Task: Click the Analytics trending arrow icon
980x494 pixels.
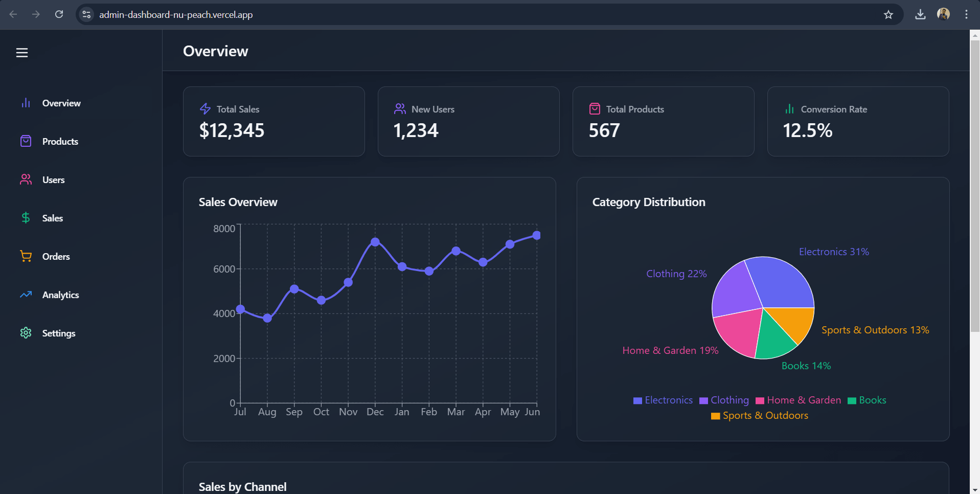Action: click(26, 295)
